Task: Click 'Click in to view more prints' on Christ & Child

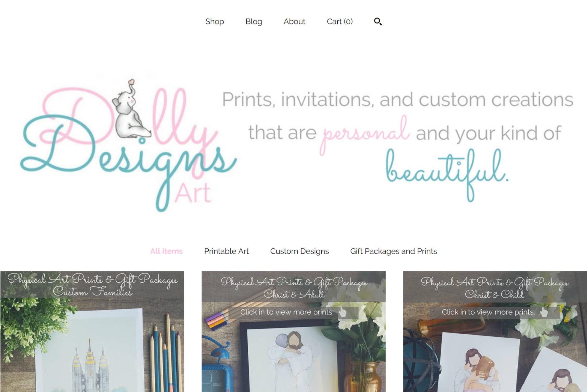Action: point(488,312)
